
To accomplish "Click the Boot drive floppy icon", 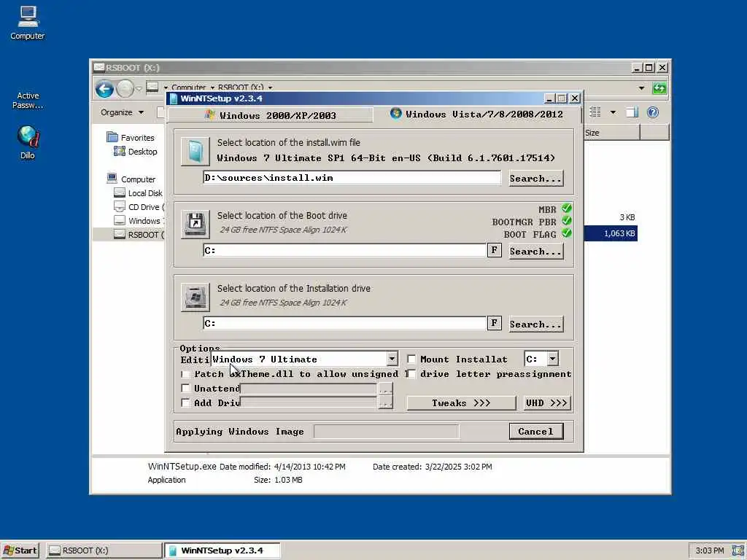I will pyautogui.click(x=195, y=224).
